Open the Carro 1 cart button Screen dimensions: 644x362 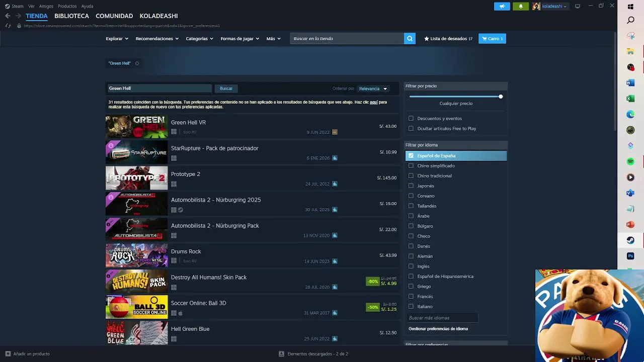pos(492,39)
